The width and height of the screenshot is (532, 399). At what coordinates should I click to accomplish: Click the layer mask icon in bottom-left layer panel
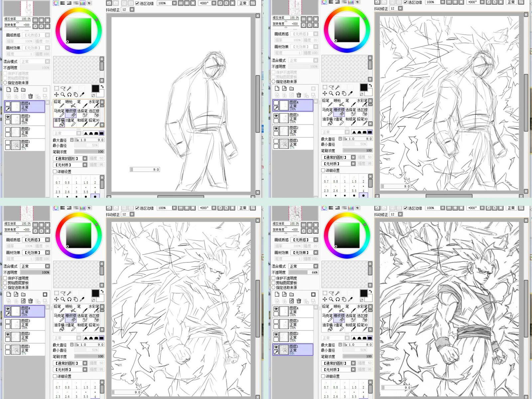[45, 295]
